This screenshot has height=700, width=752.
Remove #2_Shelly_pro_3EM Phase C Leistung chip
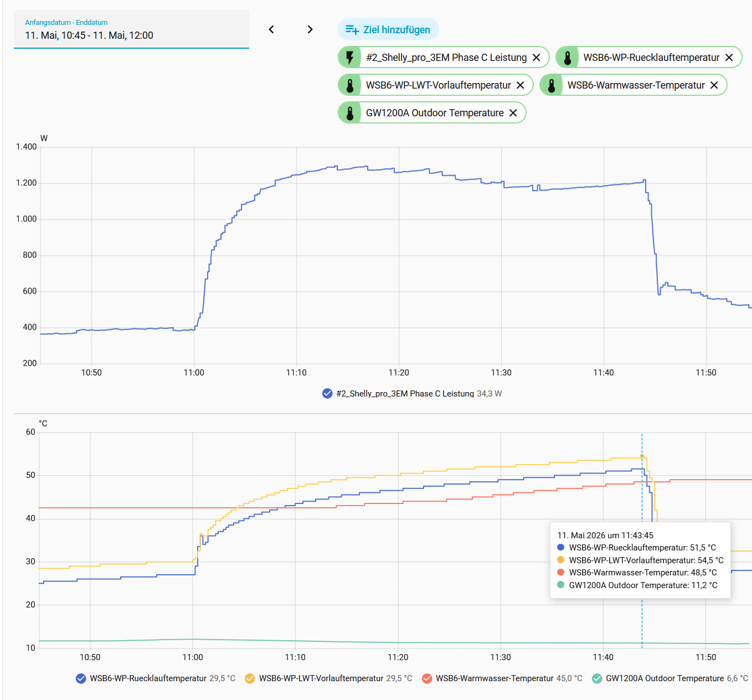click(x=537, y=58)
